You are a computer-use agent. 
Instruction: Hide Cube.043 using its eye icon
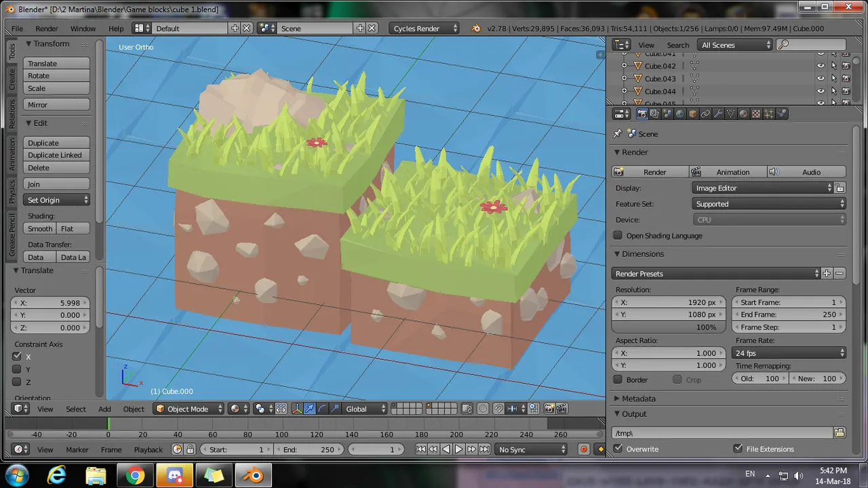click(821, 79)
